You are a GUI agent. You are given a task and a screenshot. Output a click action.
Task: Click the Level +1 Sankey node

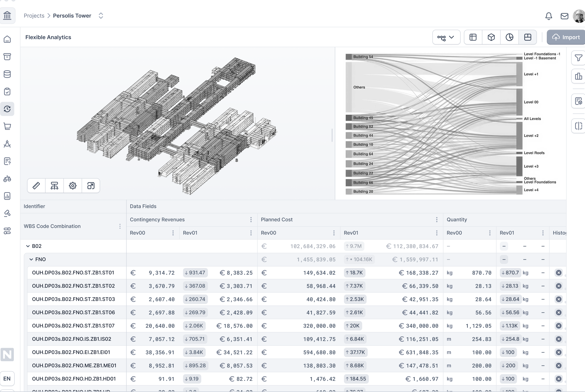click(x=519, y=74)
